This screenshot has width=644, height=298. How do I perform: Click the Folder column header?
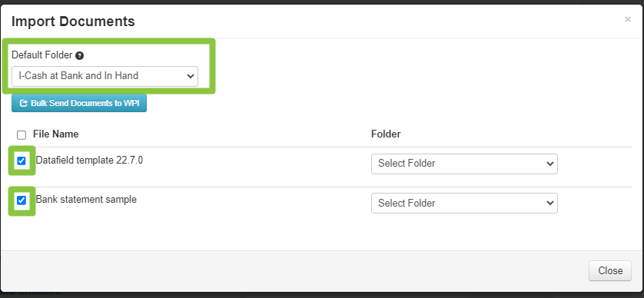(x=386, y=134)
